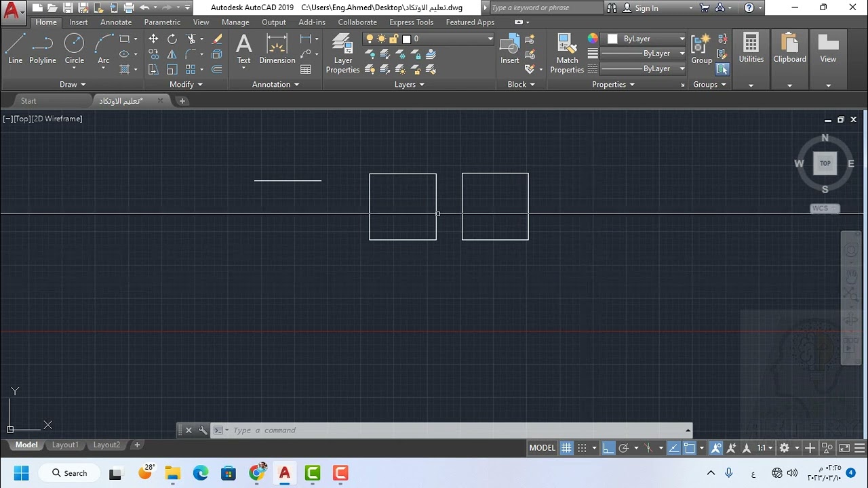
Task: Click the Plot printer icon
Action: (128, 8)
